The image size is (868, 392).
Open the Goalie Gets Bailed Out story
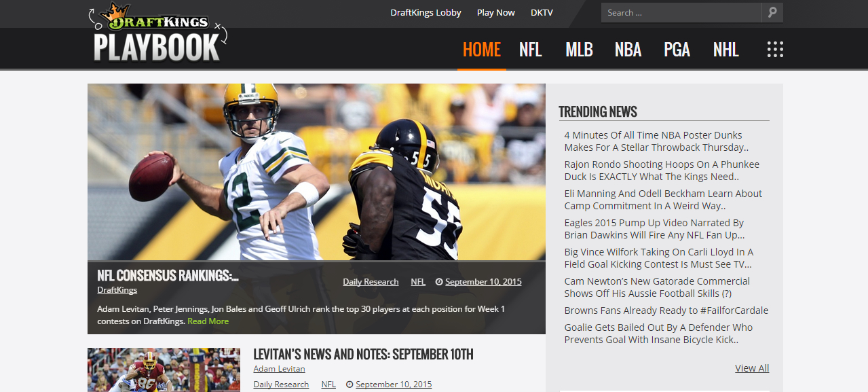[x=658, y=334]
